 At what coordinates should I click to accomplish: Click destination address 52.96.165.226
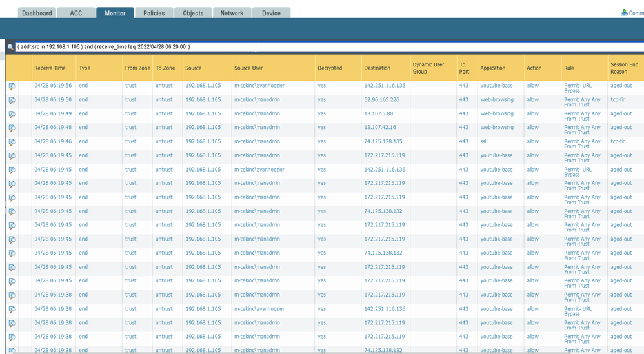(381, 100)
